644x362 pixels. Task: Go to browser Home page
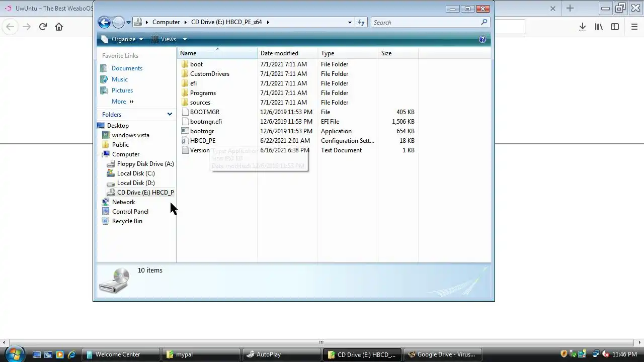[59, 27]
